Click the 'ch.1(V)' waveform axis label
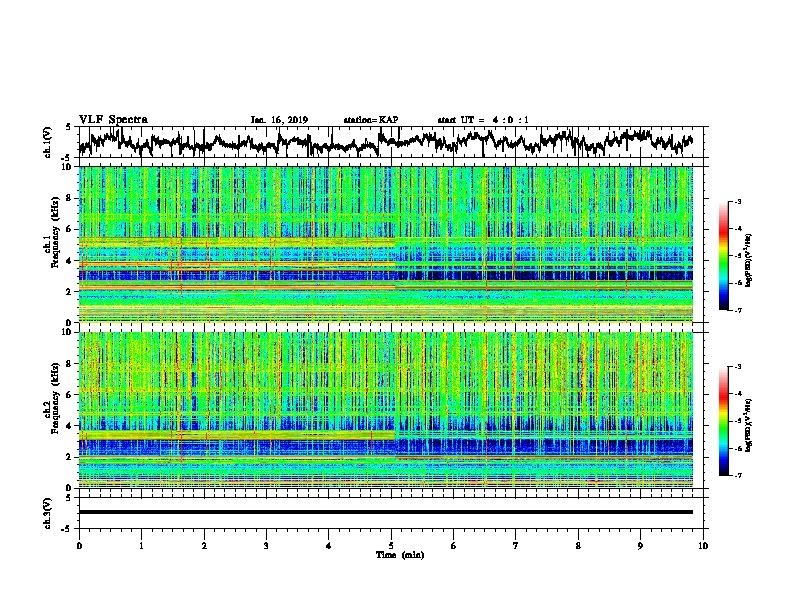The image size is (792, 612). [47, 142]
